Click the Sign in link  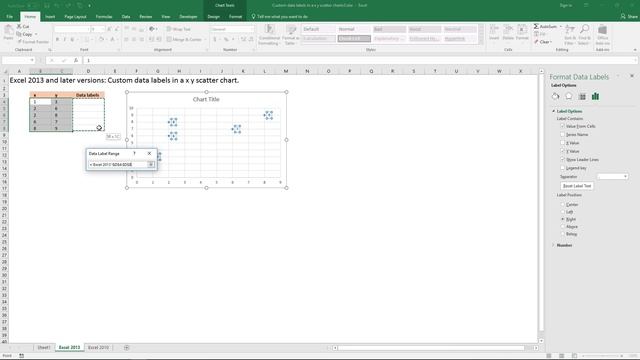(x=566, y=5)
